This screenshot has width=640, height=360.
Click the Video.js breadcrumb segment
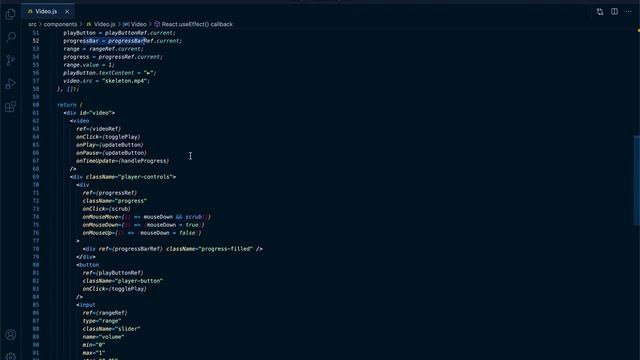click(101, 24)
